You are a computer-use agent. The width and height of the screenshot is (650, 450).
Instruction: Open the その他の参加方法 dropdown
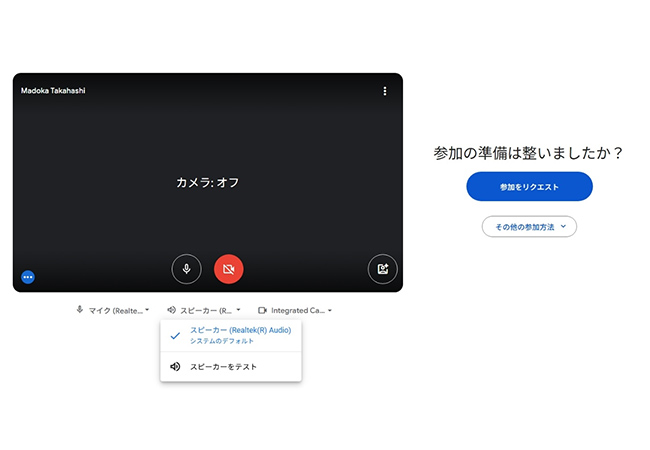[x=529, y=227]
